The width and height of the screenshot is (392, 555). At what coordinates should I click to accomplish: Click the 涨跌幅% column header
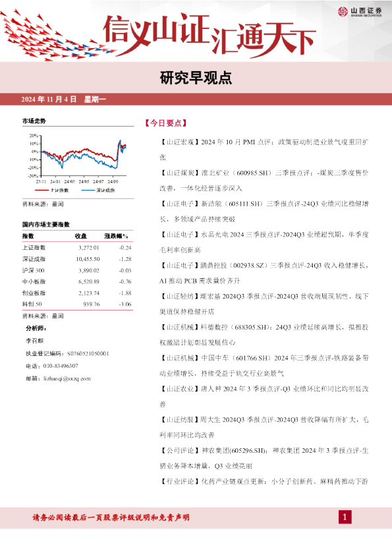pos(116,236)
